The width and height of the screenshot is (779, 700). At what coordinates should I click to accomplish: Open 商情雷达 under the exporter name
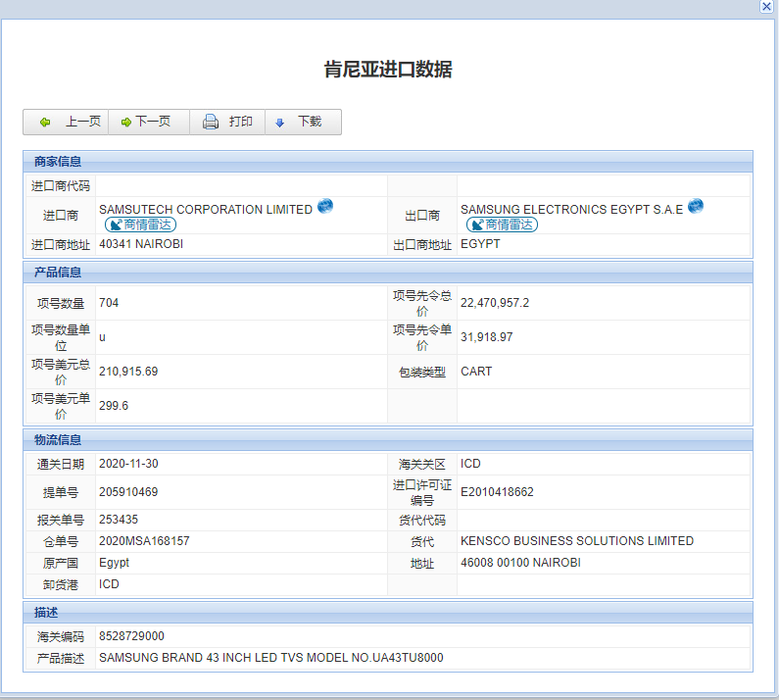pos(502,225)
